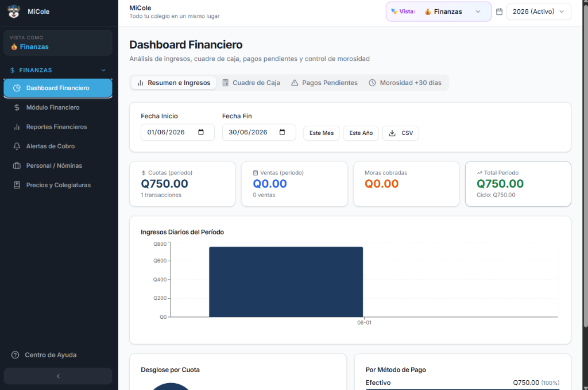Click the warning triangle icon in Pagos Pendientes tab
Screen dimensions: 588x390
(x=295, y=83)
